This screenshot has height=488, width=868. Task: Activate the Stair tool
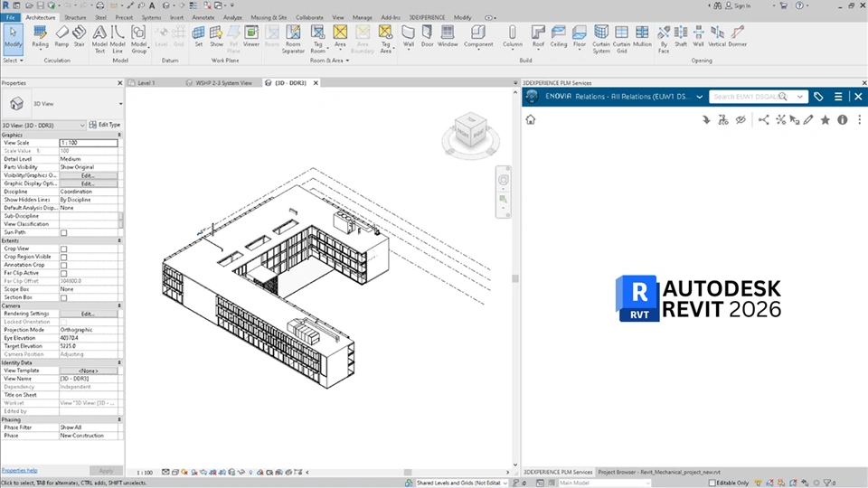(x=80, y=36)
